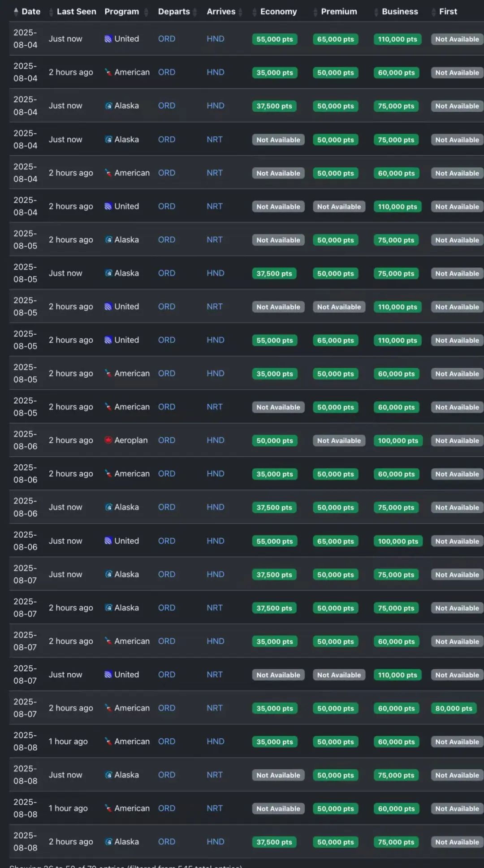484x868 pixels.
Task: Click the sort arrows next to Premium header
Action: (315, 12)
